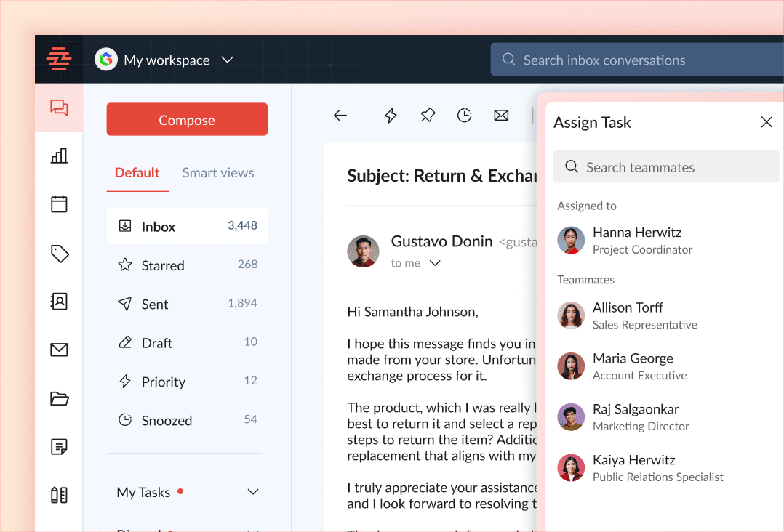Switch to the Default tab
The height and width of the screenshot is (532, 784).
137,173
